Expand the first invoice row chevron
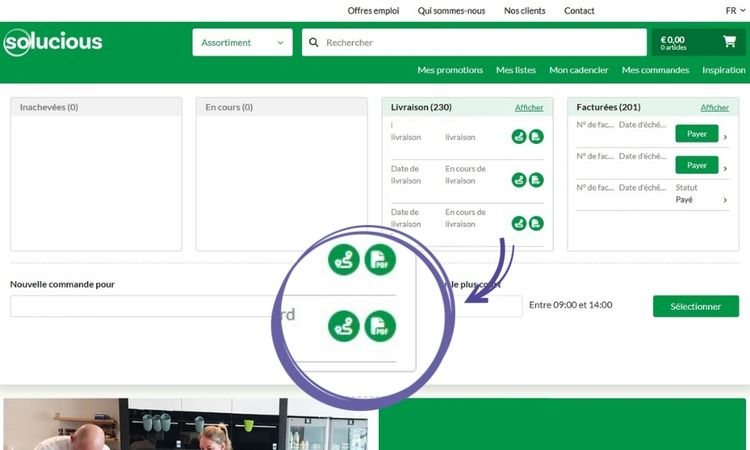 (x=725, y=137)
